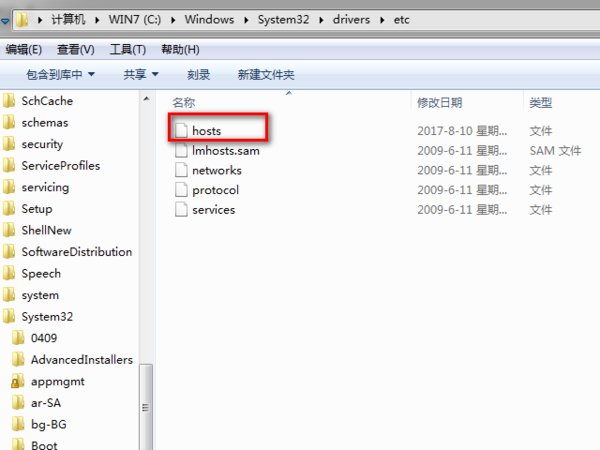Click the bg-BG folder icon
Image resolution: width=600 pixels, height=450 pixels.
pos(18,424)
